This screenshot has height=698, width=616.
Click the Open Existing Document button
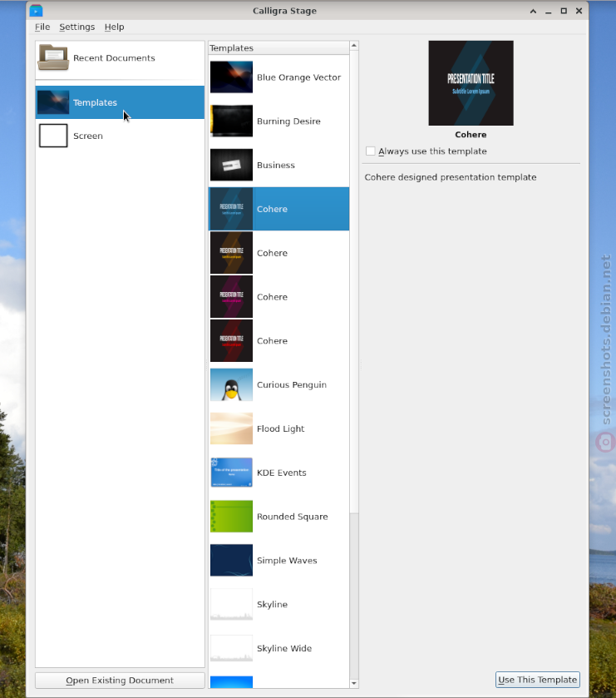pyautogui.click(x=120, y=681)
